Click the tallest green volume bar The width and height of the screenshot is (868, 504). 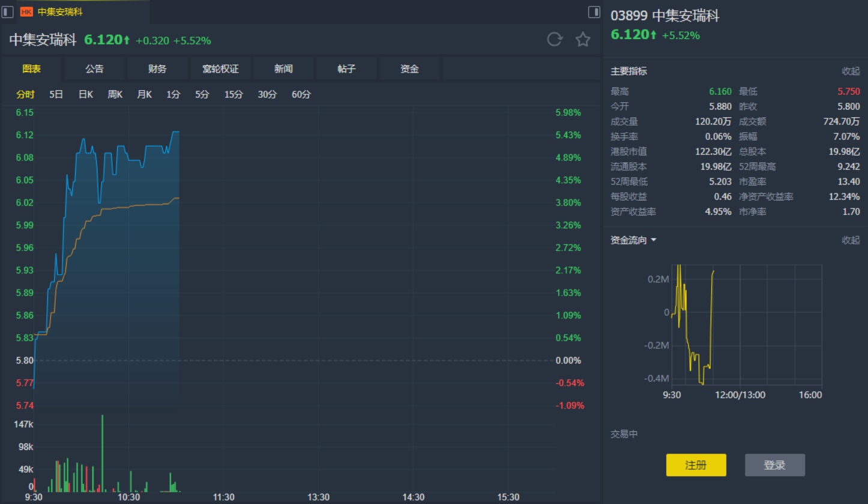[102, 451]
